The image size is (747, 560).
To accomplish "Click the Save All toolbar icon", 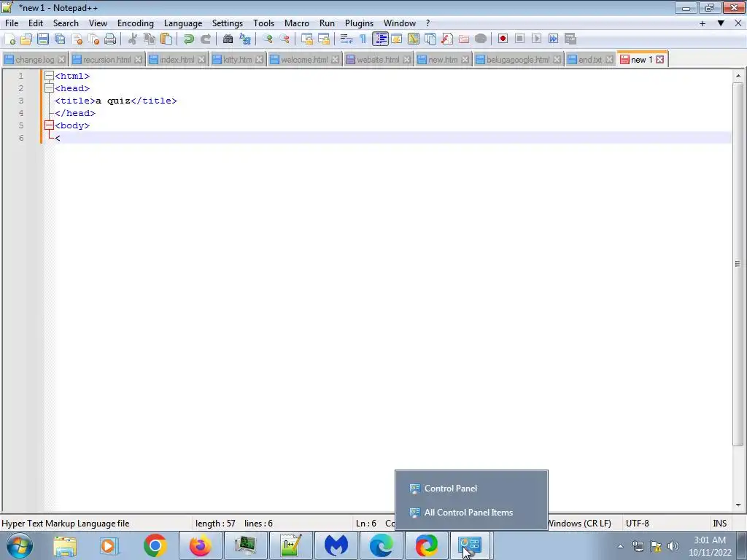I will 60,39.
